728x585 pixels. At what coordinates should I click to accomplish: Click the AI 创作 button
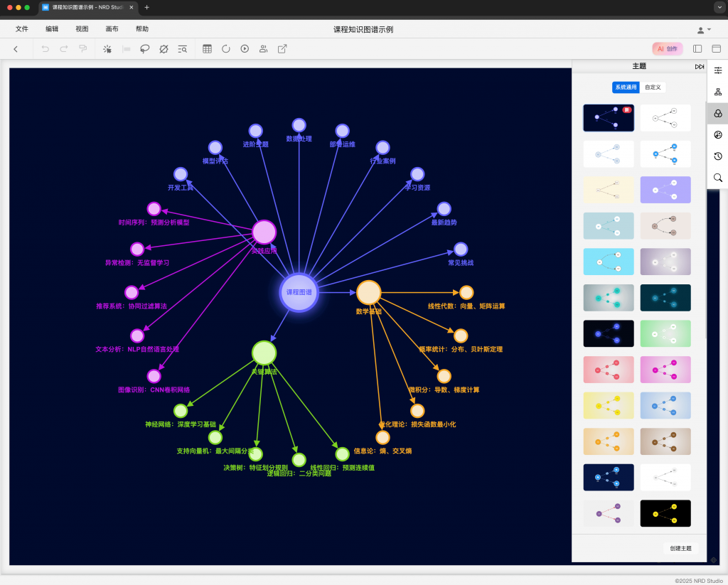[x=667, y=49]
